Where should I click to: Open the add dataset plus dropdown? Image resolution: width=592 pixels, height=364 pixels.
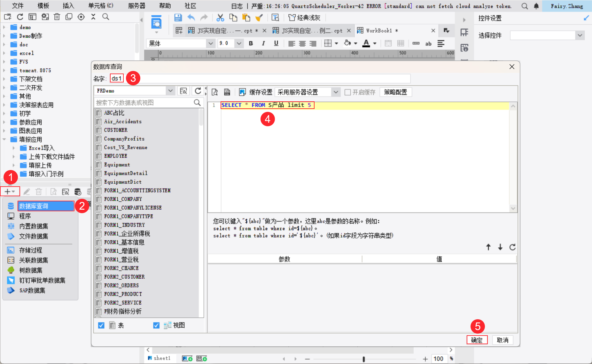(x=10, y=192)
